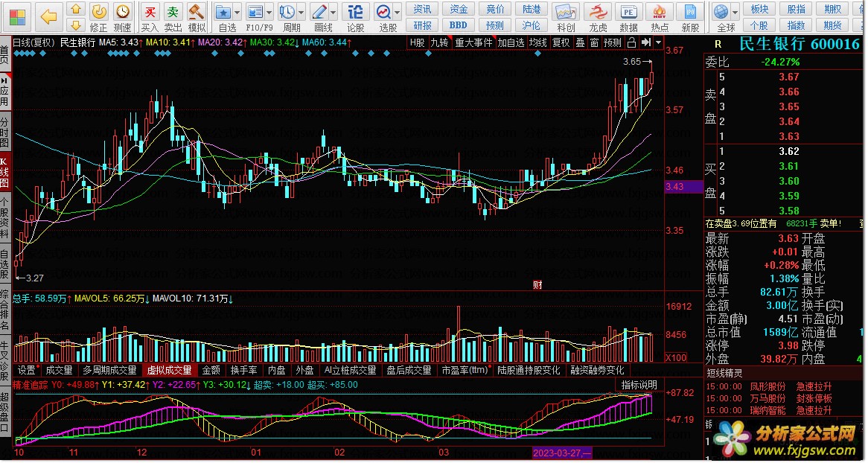Switch to the 分时图 side tab
Screen dimensions: 868x463
(4, 132)
